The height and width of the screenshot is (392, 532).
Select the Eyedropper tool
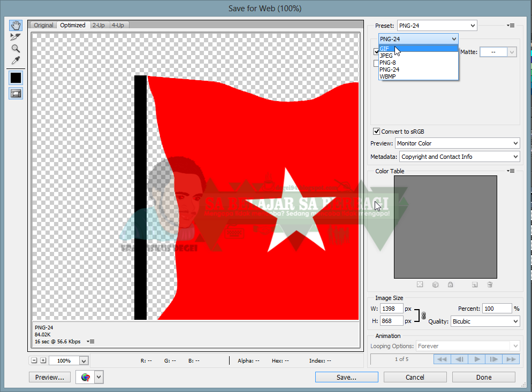[x=16, y=60]
